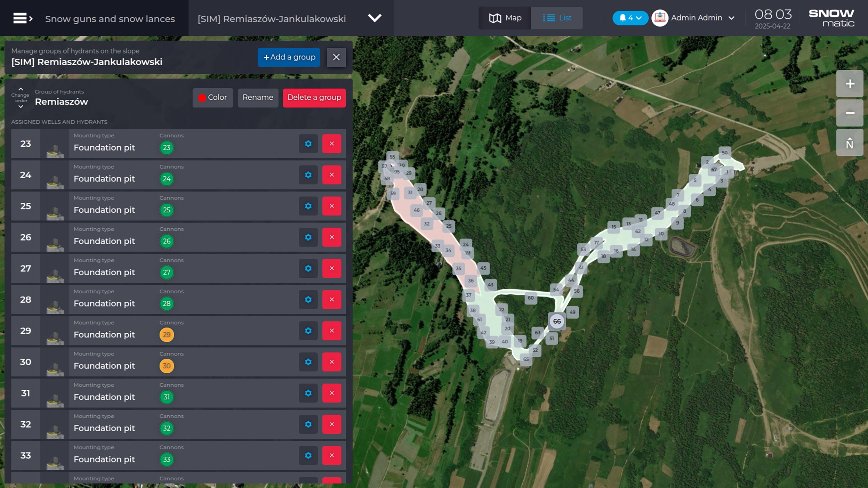Open the group Color picker
This screenshot has height=488, width=868.
coord(212,97)
